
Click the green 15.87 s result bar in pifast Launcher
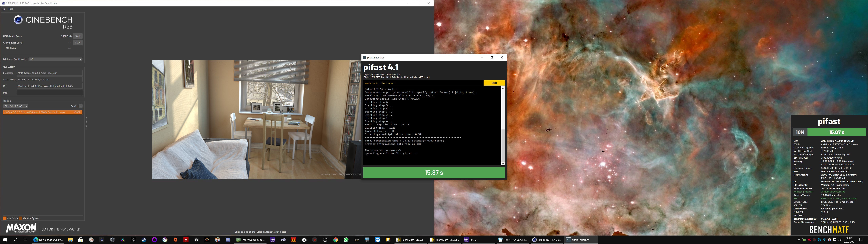point(434,172)
